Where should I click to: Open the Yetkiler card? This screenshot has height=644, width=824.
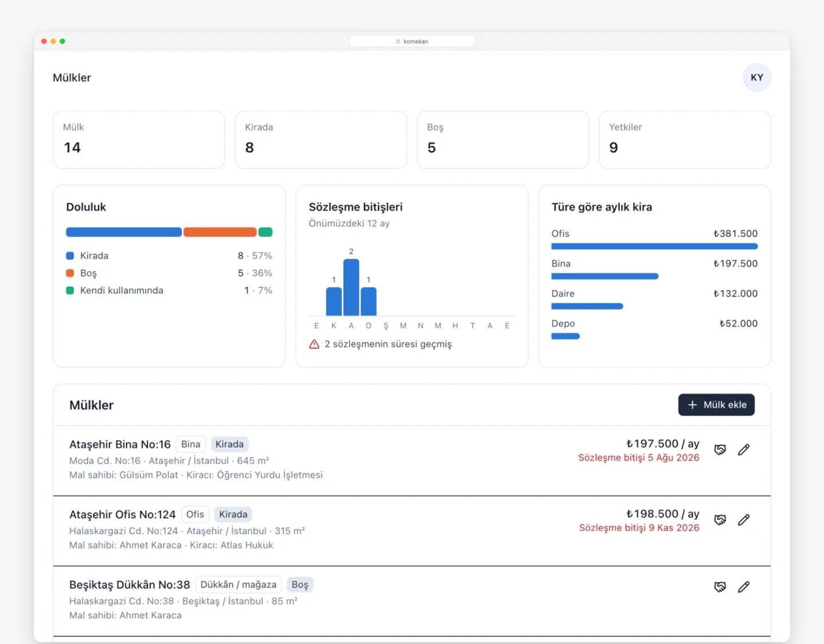(684, 140)
